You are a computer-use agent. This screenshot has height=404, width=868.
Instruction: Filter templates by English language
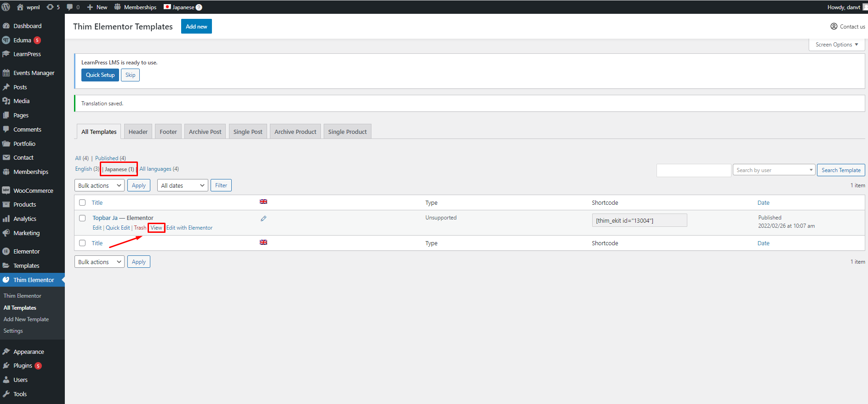point(87,169)
